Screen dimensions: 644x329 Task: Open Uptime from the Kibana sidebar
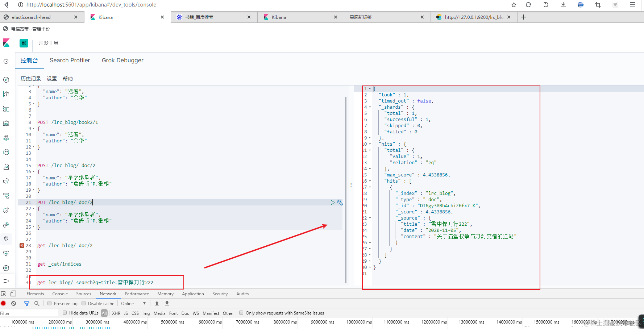pos(6,210)
